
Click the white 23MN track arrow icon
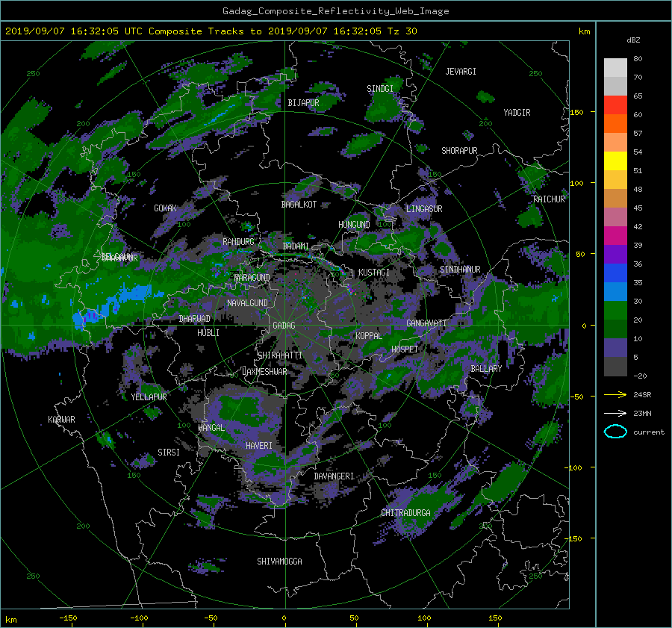click(x=615, y=413)
